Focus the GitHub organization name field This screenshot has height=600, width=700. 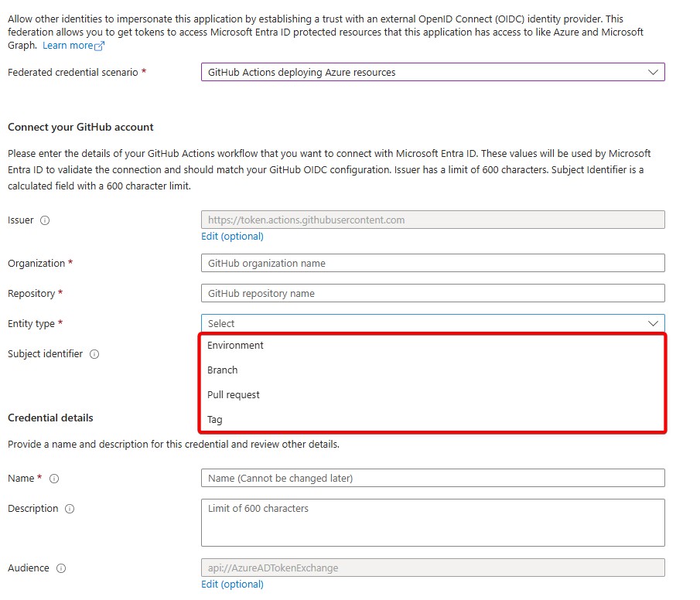[433, 263]
